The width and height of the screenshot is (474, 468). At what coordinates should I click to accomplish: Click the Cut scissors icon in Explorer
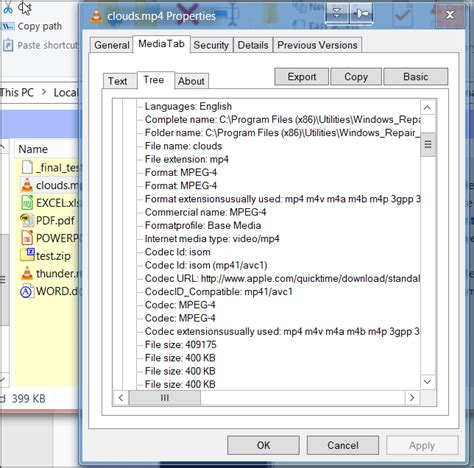(7, 7)
